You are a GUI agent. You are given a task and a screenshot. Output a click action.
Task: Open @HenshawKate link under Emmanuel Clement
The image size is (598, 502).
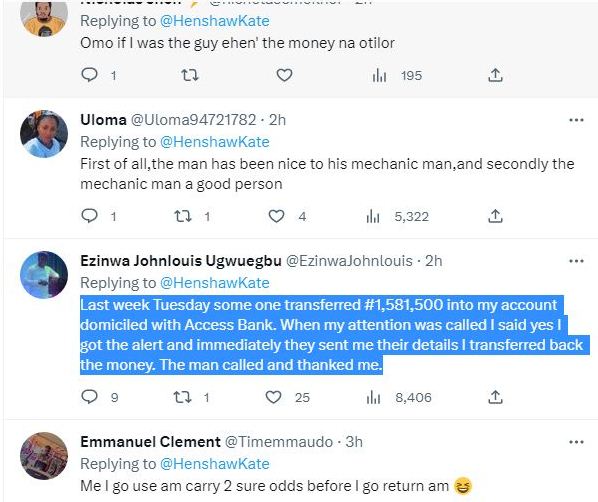(x=215, y=464)
